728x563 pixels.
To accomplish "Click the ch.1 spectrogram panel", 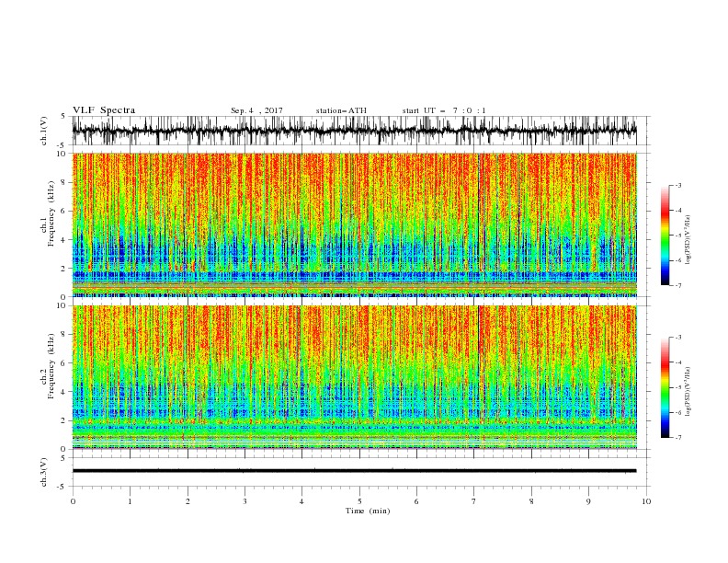I will [x=354, y=224].
